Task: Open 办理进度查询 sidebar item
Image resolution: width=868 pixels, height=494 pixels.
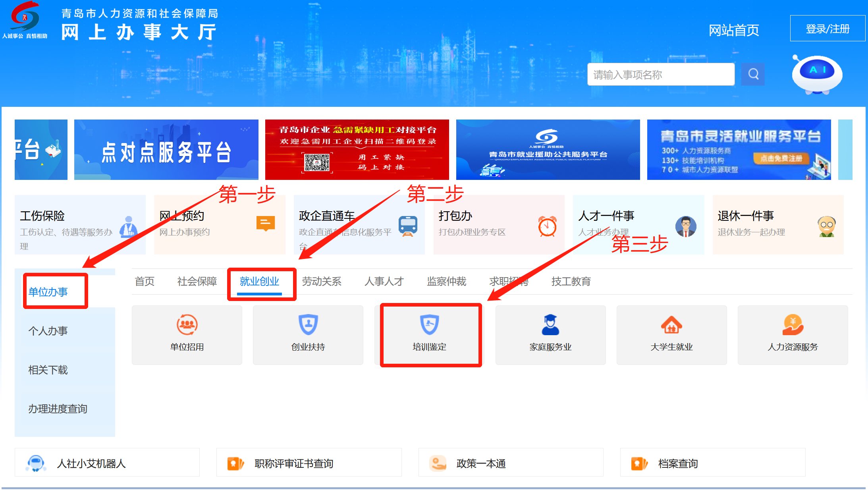Action: pyautogui.click(x=58, y=409)
